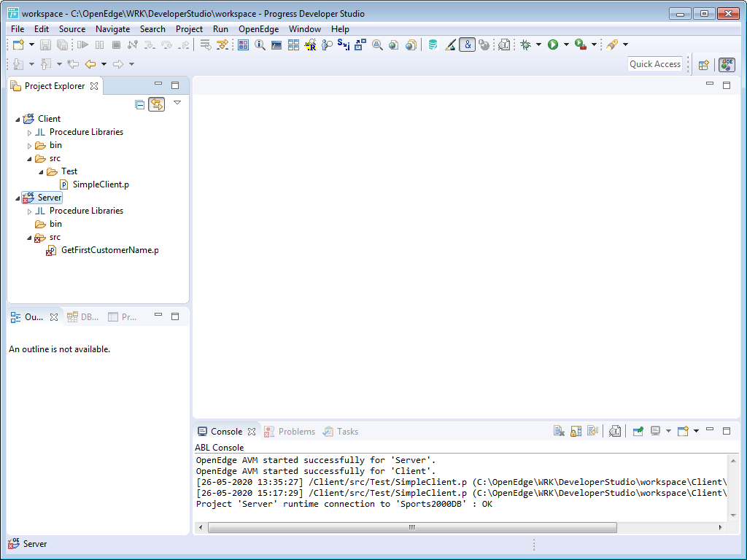Click the marker pen toolbar icon

450,44
